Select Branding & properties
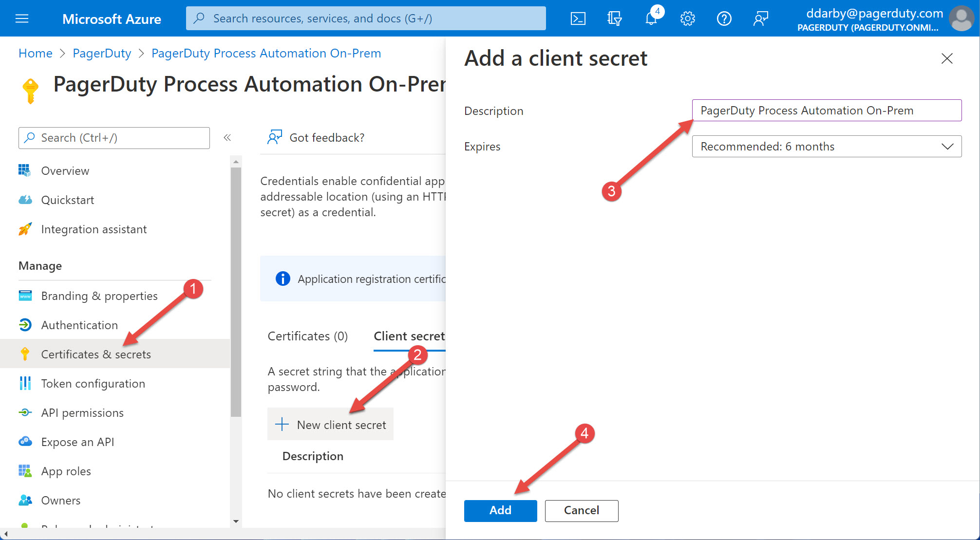The height and width of the screenshot is (540, 980). (99, 296)
